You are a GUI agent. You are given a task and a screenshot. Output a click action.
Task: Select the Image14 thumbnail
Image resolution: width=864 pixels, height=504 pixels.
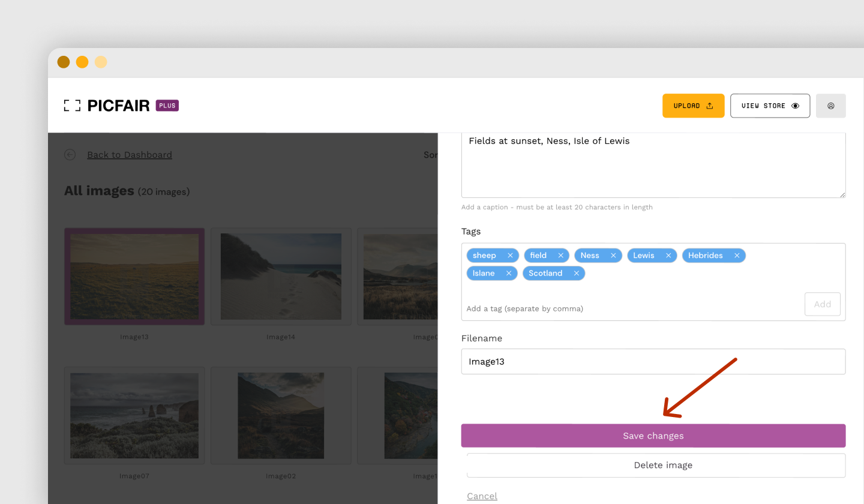(281, 277)
